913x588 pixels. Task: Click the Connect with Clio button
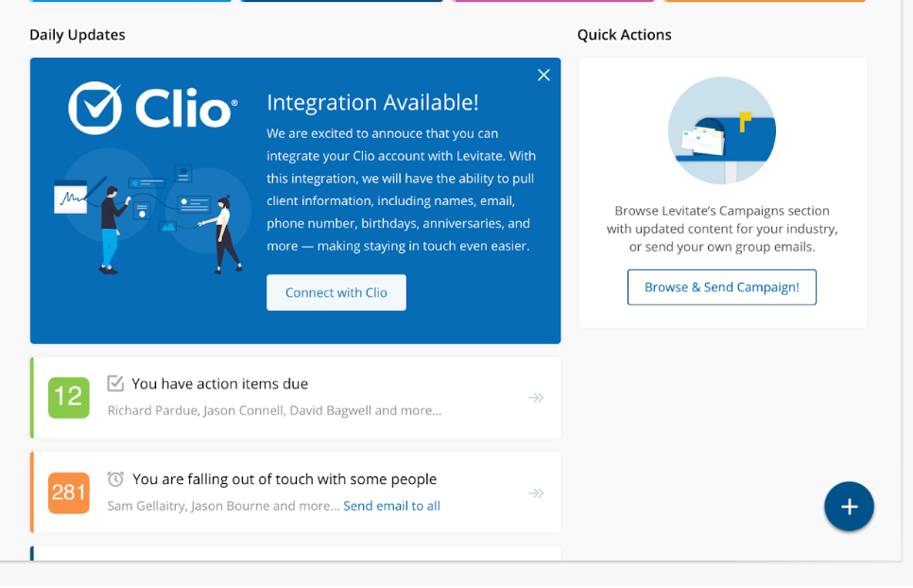tap(336, 292)
